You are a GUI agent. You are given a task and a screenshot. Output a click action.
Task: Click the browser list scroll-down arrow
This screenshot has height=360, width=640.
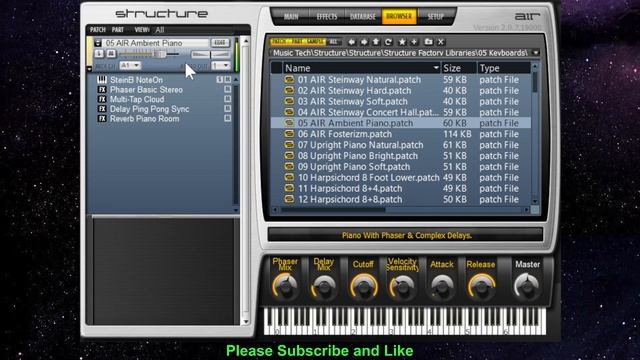tap(535, 201)
